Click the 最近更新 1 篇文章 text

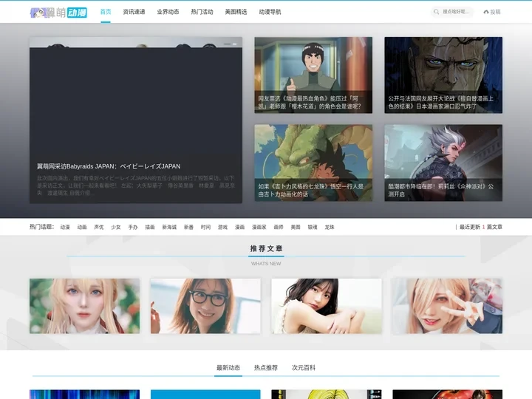click(481, 227)
